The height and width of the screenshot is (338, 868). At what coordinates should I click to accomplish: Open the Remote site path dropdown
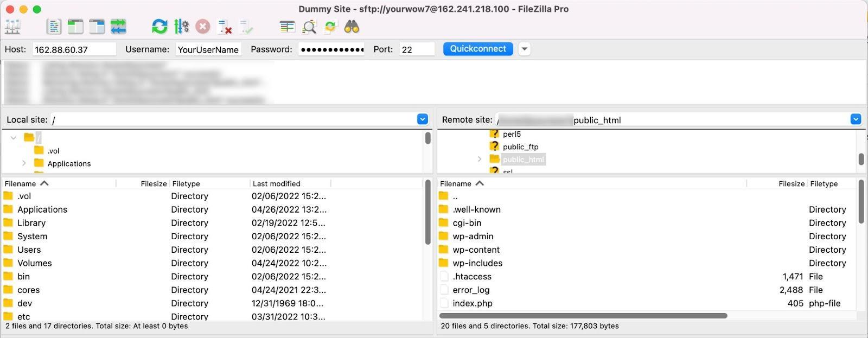tap(856, 119)
